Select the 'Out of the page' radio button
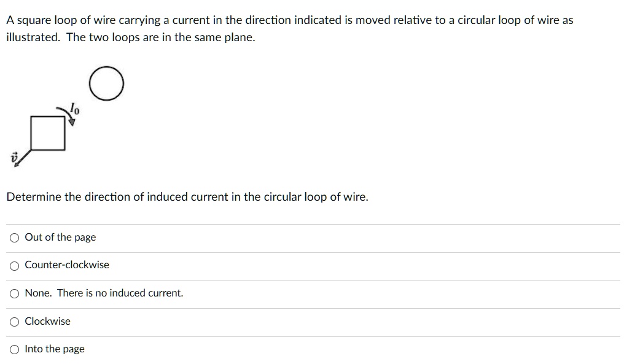Screen dimensions: 624x364 click(14, 238)
